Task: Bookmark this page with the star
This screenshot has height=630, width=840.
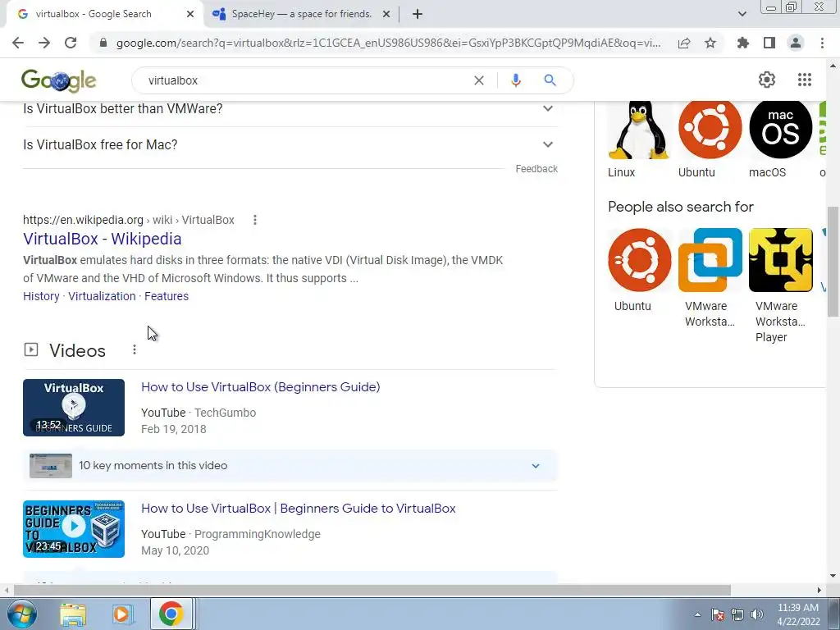Action: 710,43
